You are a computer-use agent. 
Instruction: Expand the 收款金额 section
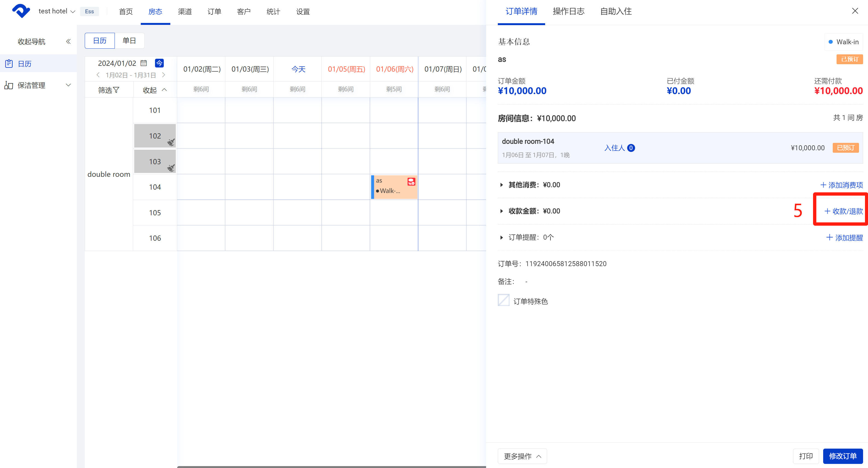coord(501,211)
